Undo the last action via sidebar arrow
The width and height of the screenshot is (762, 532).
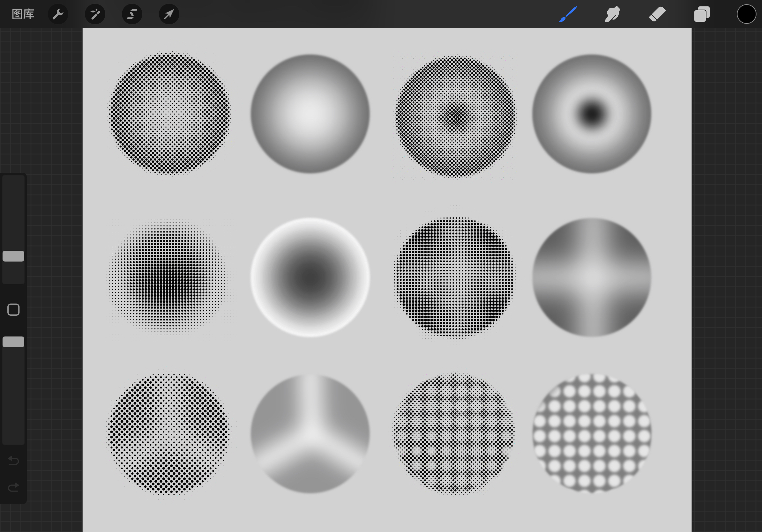13,460
